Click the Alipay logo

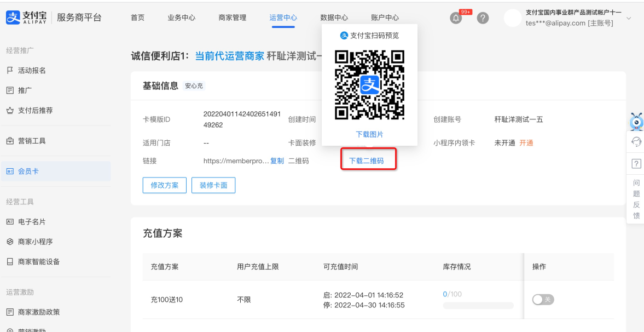(26, 18)
